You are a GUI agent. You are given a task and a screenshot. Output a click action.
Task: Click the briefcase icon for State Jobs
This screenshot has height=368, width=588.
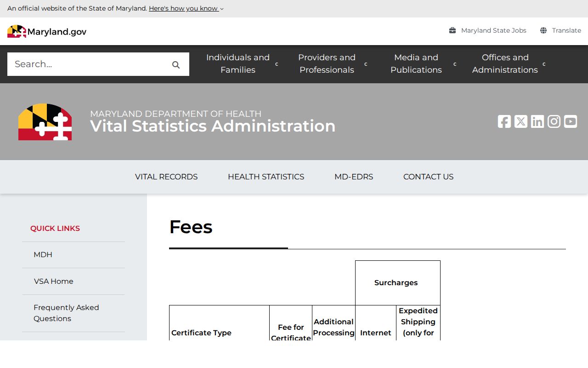452,30
